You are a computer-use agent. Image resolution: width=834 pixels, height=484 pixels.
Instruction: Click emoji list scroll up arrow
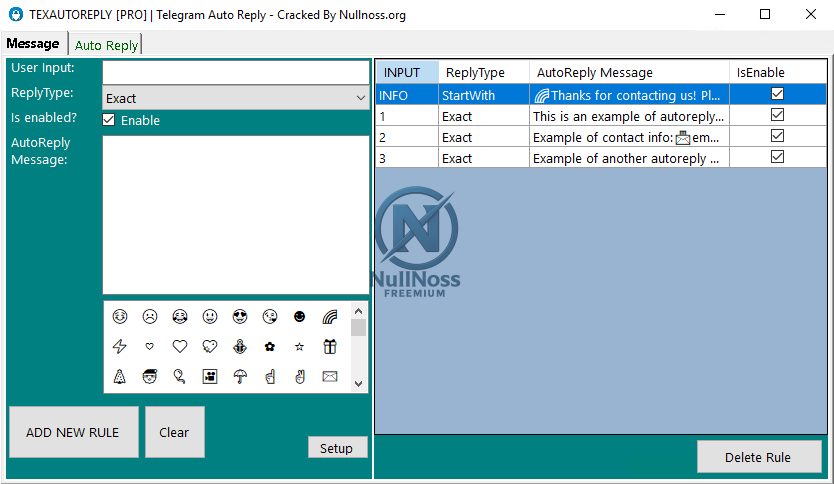358,311
